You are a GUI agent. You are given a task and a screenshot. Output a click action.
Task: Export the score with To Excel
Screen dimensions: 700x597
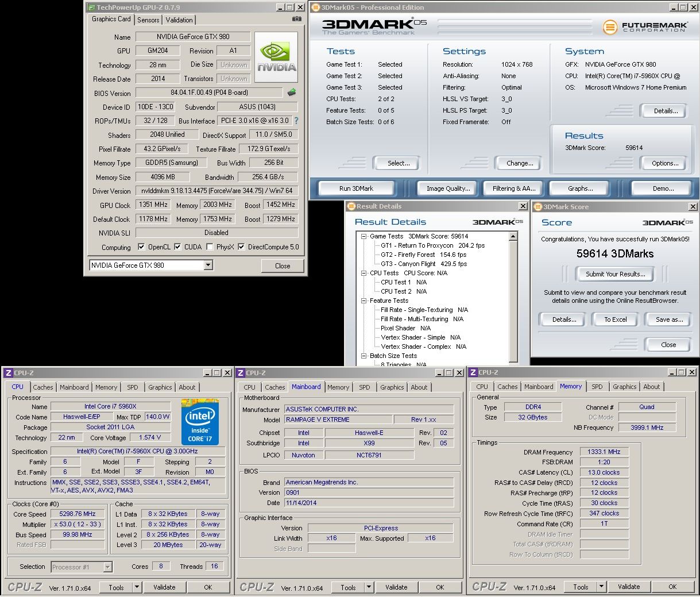[616, 319]
